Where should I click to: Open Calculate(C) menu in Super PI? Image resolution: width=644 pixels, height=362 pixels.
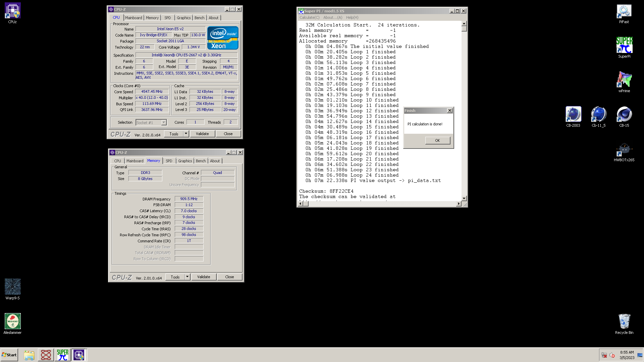click(x=309, y=17)
